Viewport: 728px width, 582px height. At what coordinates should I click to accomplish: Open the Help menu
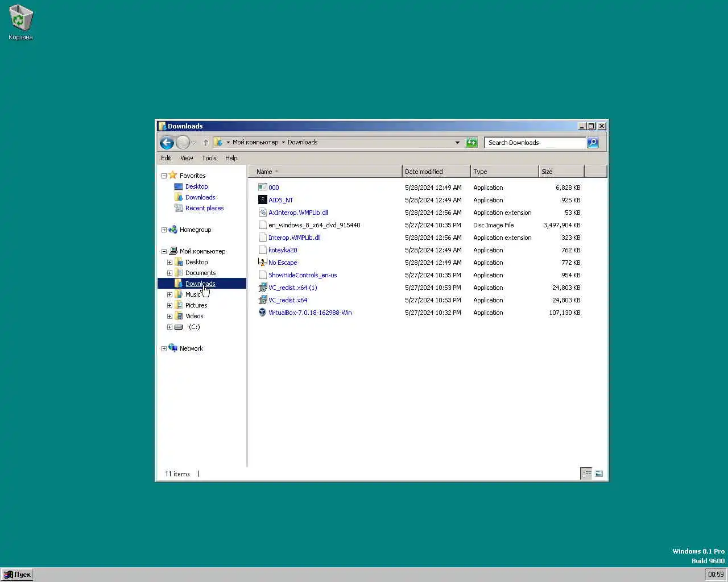pos(231,158)
